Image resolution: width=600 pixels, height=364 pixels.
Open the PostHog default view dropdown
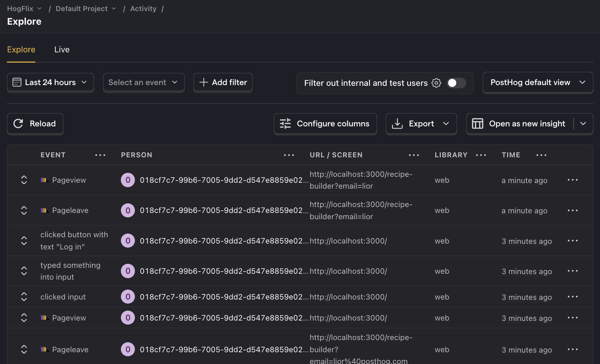point(538,83)
